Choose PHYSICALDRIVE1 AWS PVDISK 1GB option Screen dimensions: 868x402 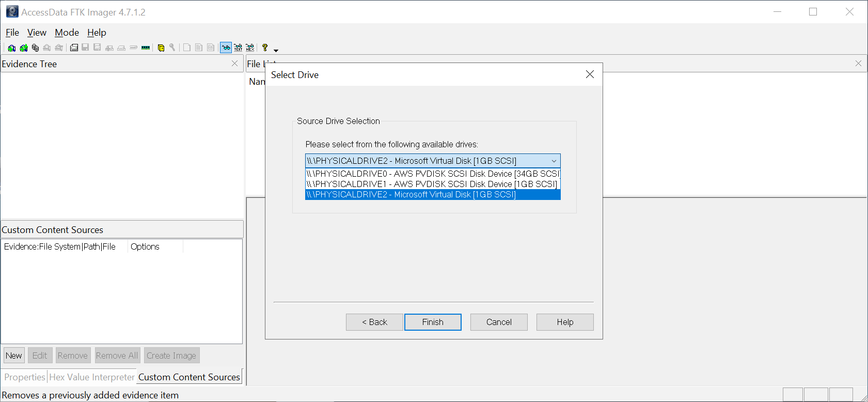click(x=432, y=184)
